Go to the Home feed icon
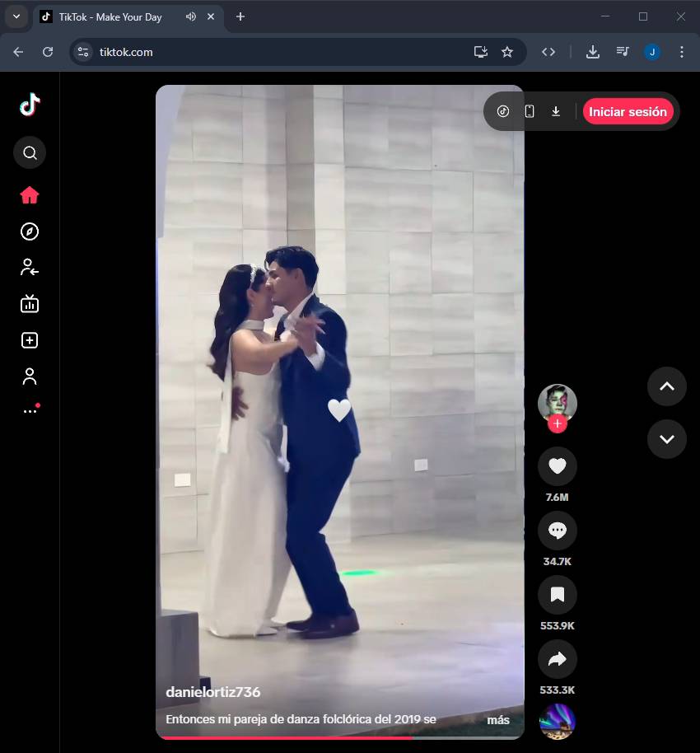 [x=30, y=195]
